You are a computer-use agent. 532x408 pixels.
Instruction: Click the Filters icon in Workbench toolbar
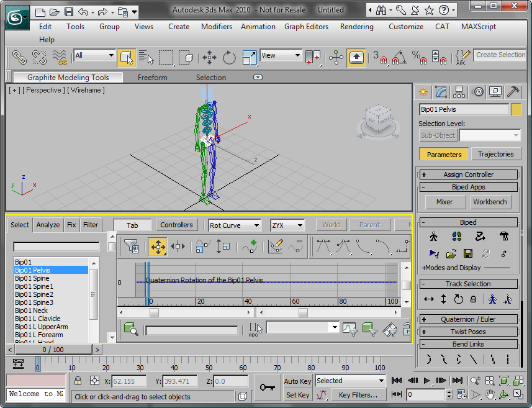coord(132,246)
